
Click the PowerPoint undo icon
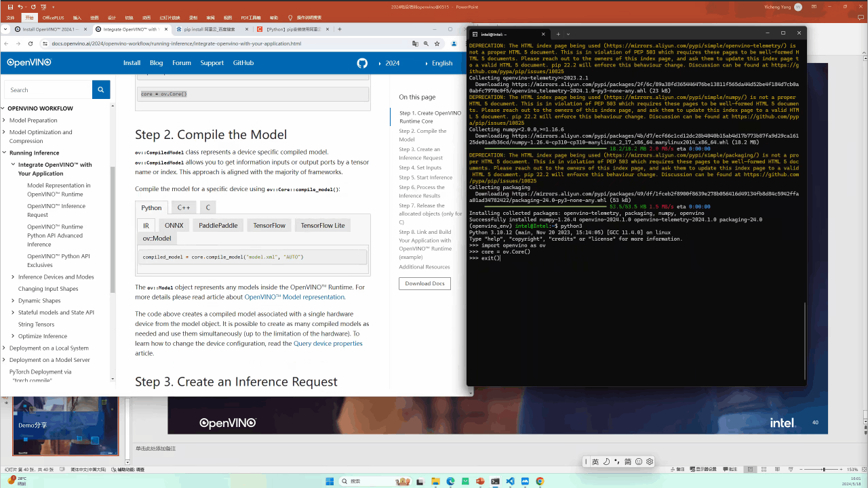(x=19, y=7)
